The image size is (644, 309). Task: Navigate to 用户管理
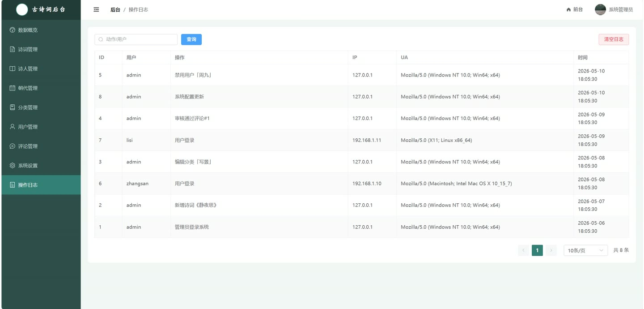41,127
